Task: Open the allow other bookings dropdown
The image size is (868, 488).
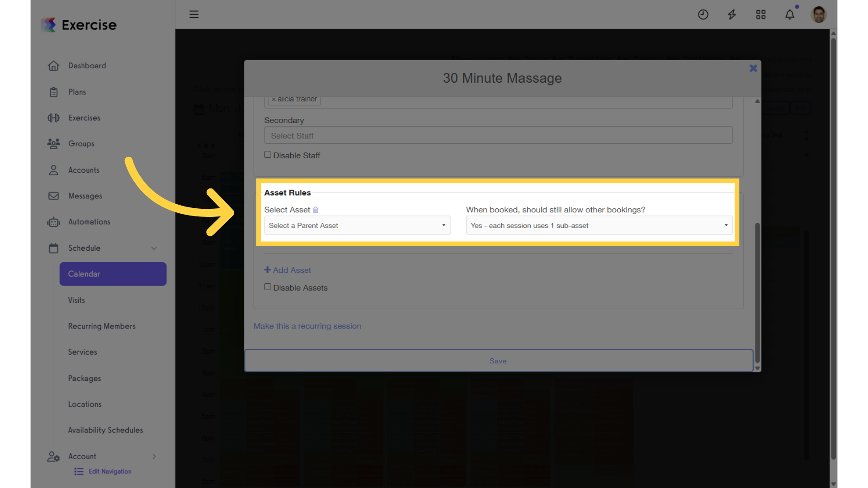Action: (599, 225)
